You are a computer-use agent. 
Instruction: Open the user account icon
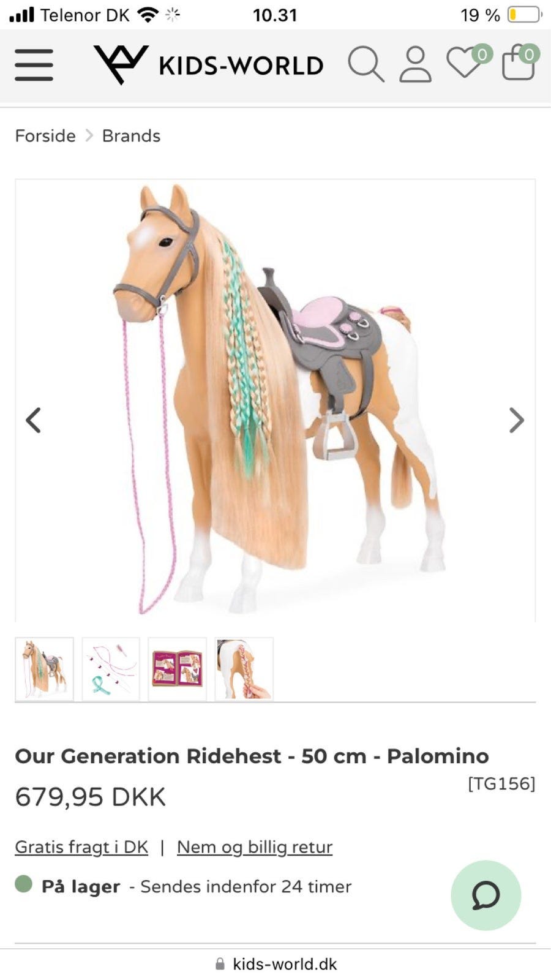pos(415,64)
